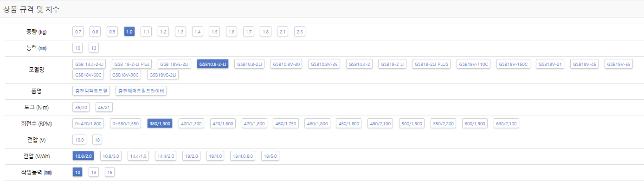Screen dimensions: 644x181
Task: Choose weight 2.3 kg
Action: tap(300, 32)
